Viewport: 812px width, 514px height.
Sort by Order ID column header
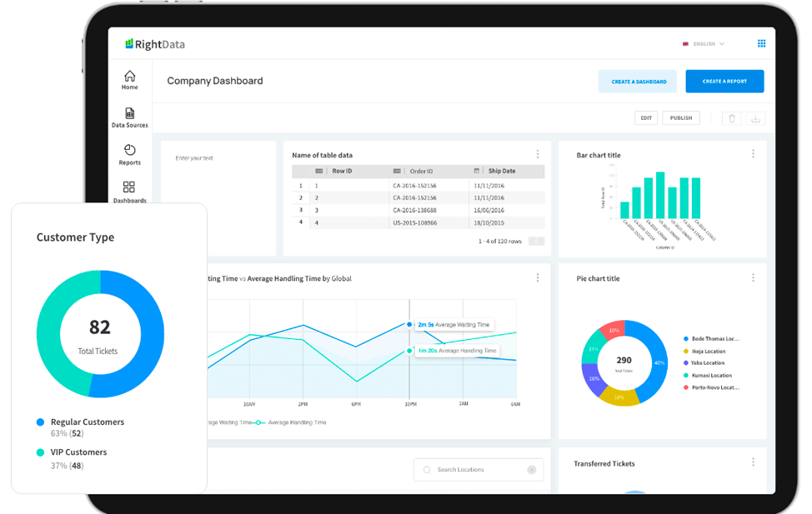[x=421, y=171]
